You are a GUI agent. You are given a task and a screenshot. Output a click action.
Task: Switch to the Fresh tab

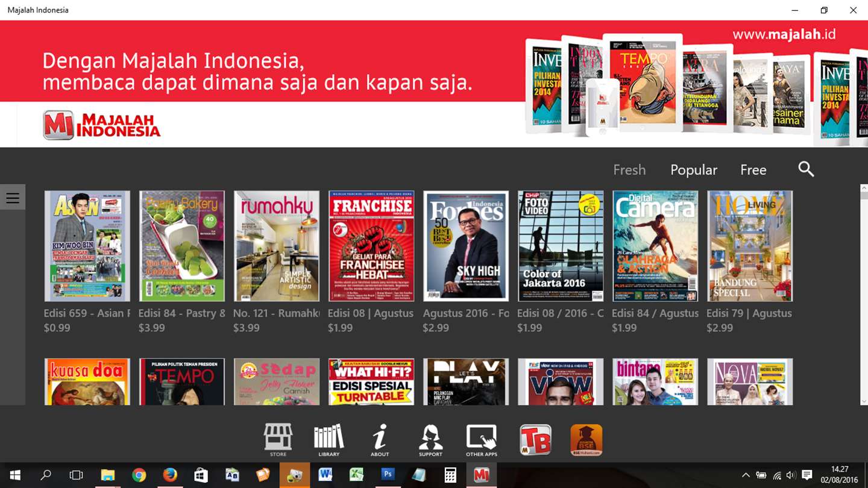(x=629, y=170)
